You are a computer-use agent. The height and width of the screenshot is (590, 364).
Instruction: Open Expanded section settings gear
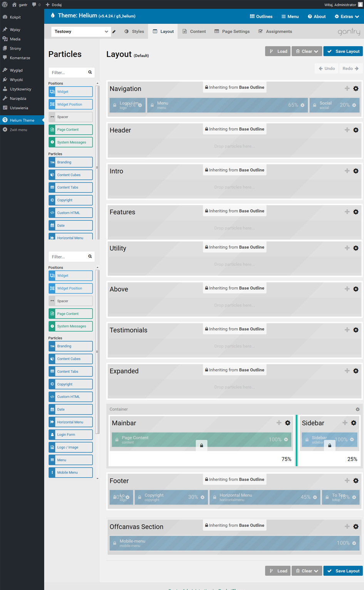356,371
